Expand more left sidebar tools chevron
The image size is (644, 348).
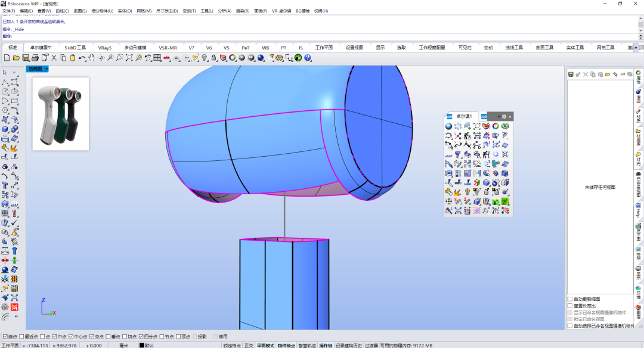[x=17, y=316]
